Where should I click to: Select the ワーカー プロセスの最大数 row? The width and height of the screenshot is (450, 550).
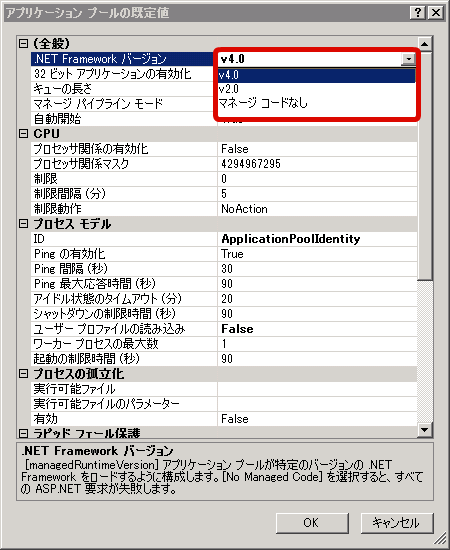224,344
